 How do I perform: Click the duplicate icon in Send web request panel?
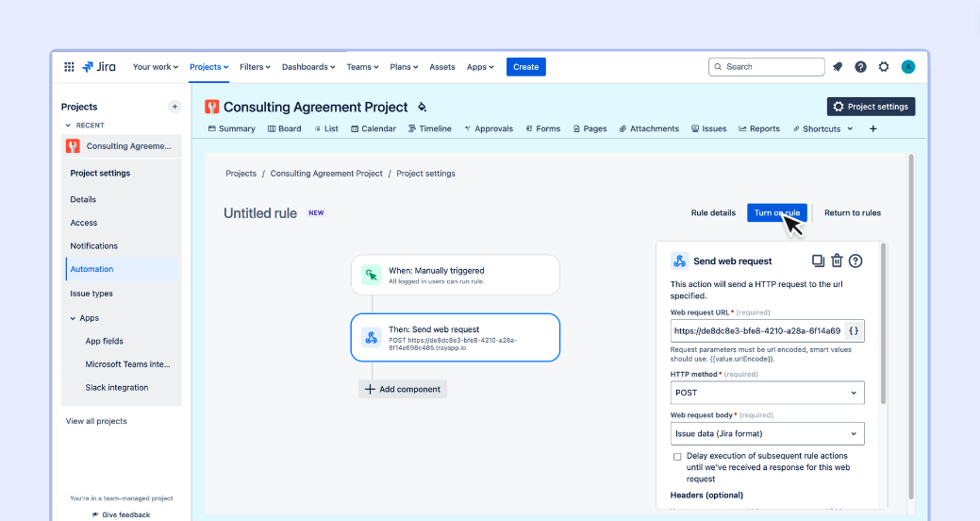(x=818, y=261)
